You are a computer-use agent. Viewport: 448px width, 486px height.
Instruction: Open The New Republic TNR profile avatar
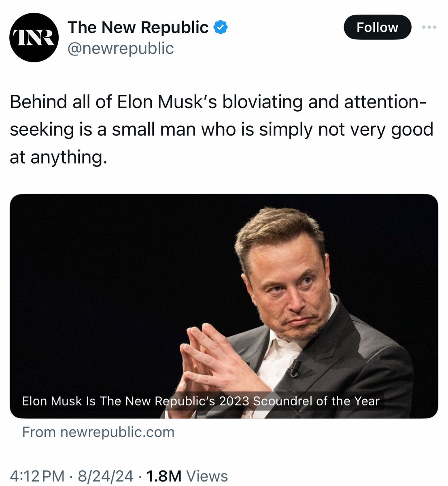tap(34, 37)
